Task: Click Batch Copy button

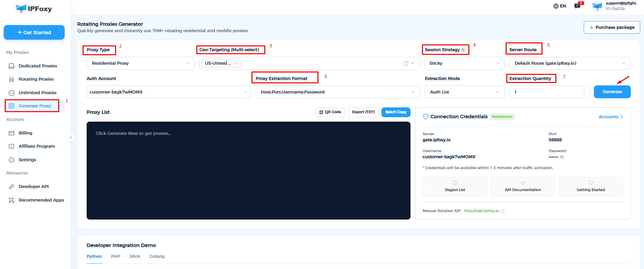Action: coord(396,112)
